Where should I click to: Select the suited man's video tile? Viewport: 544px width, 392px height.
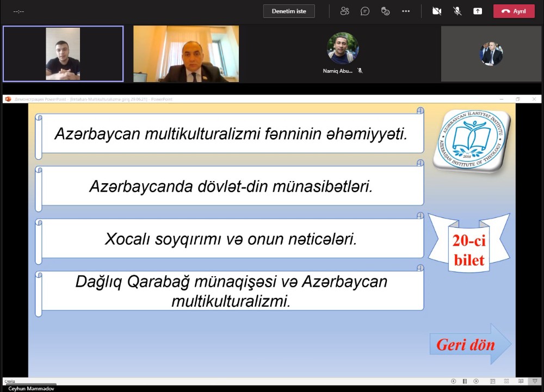[186, 54]
